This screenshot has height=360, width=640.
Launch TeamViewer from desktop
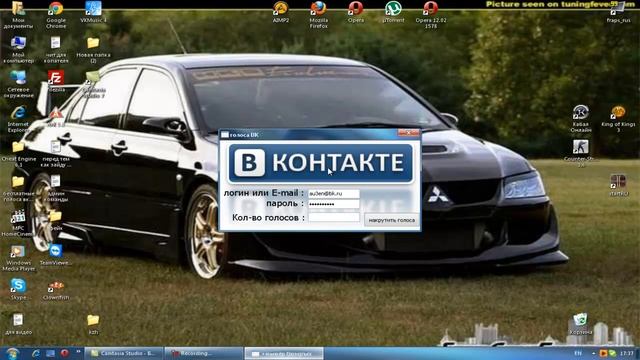[x=56, y=255]
